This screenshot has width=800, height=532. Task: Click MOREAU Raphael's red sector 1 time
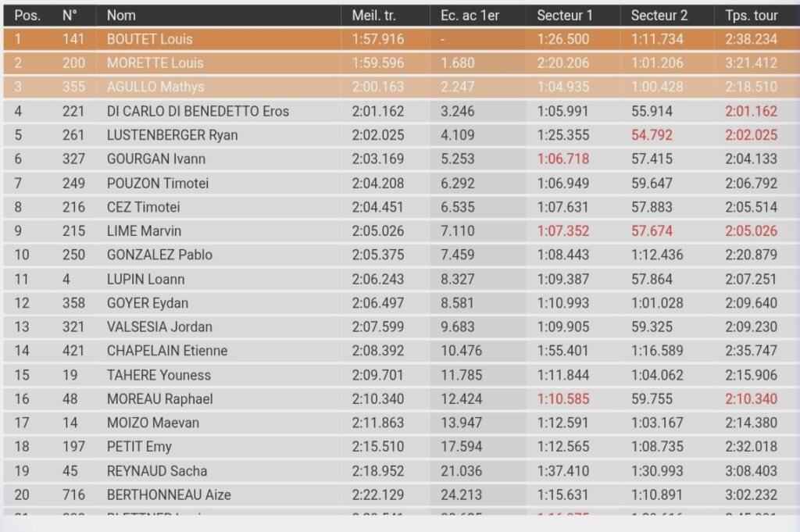563,399
